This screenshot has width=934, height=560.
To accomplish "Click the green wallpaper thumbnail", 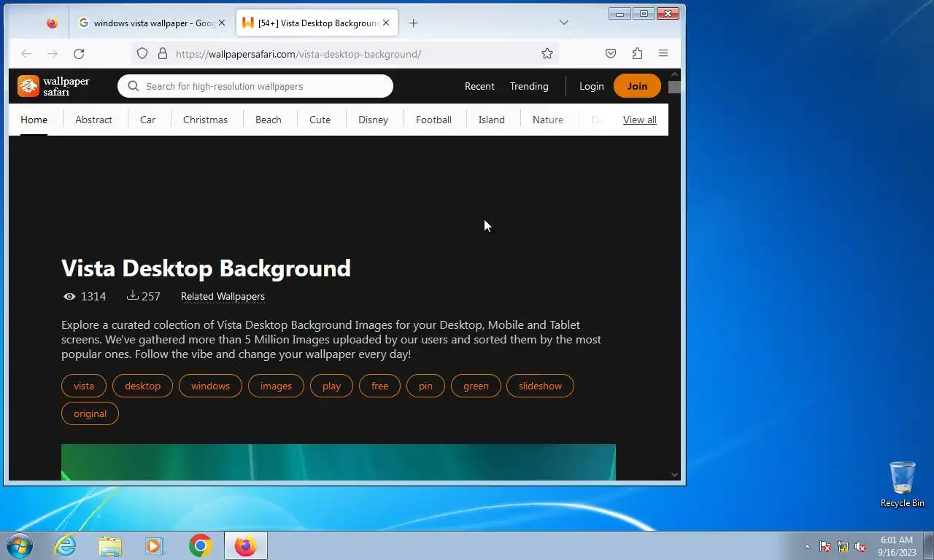I will tap(339, 462).
